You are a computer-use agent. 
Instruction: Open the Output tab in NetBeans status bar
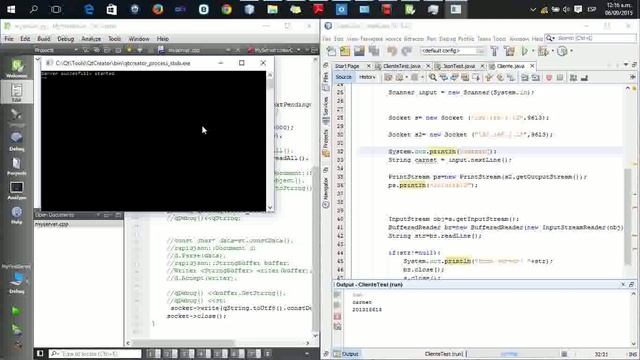[x=347, y=354]
